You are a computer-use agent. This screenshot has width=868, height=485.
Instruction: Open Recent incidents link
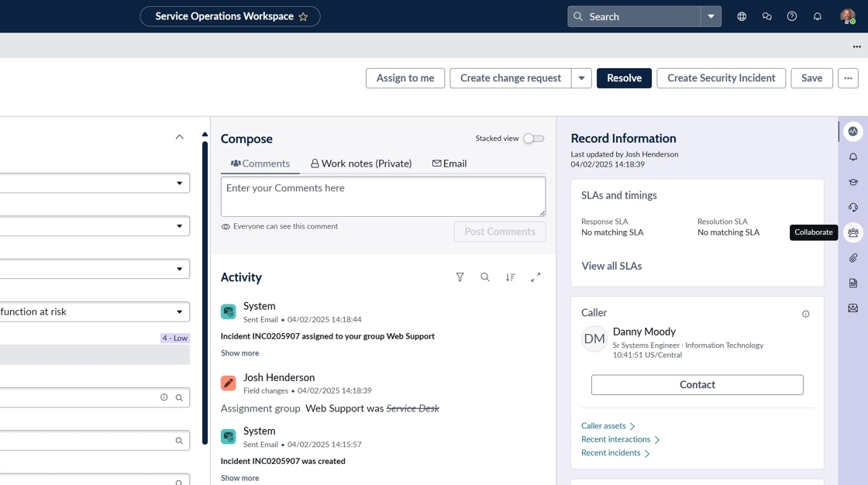coord(615,453)
